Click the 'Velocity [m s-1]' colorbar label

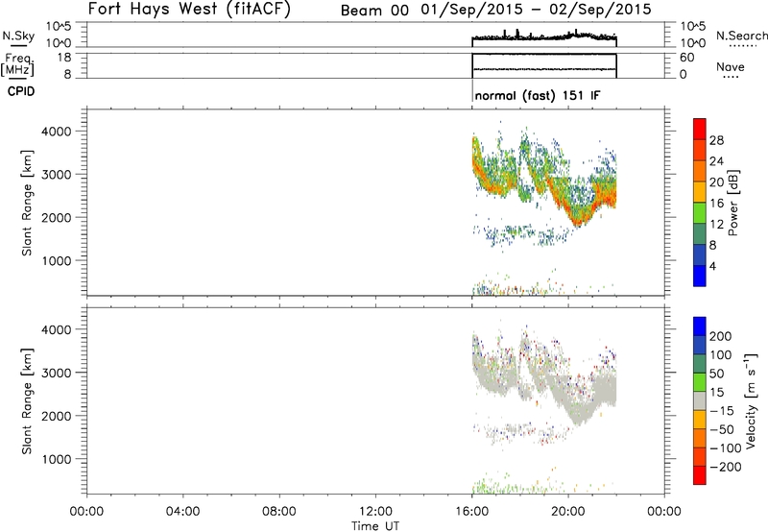[751, 401]
